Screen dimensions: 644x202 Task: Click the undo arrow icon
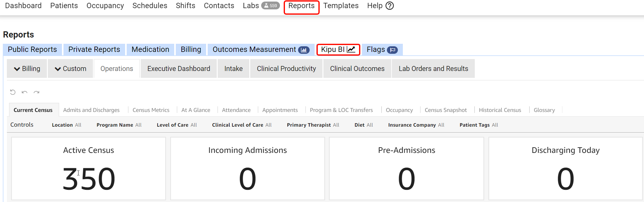24,92
